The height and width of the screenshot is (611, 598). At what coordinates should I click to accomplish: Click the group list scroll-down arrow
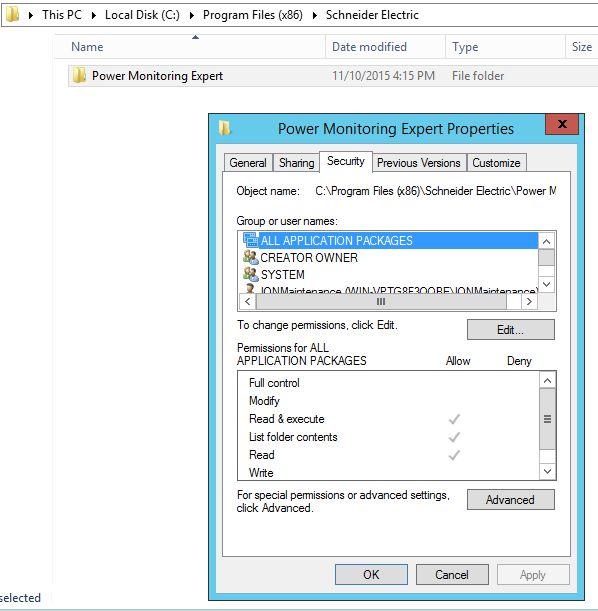coord(546,284)
